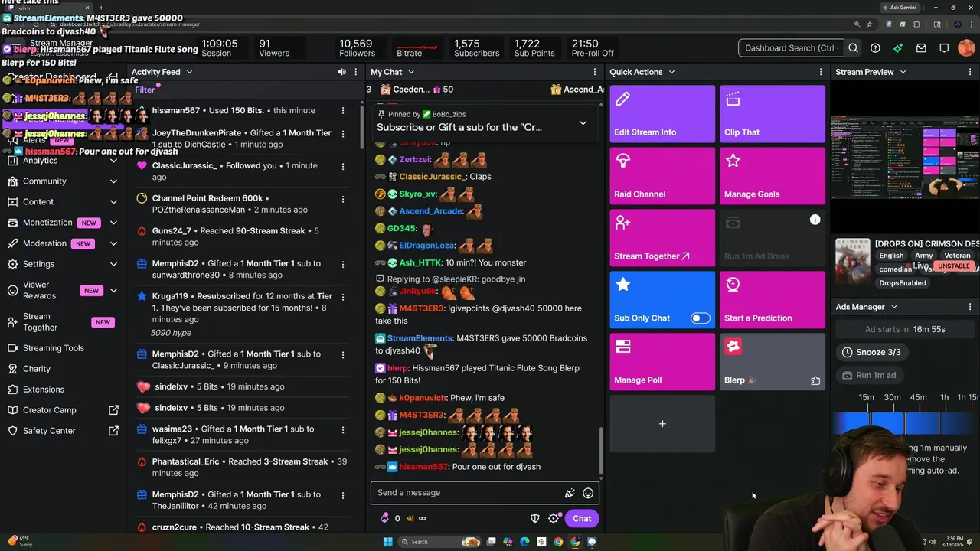Screen dimensions: 980x551
Task: Open Microsoft Edge from the taskbar
Action: click(524, 542)
